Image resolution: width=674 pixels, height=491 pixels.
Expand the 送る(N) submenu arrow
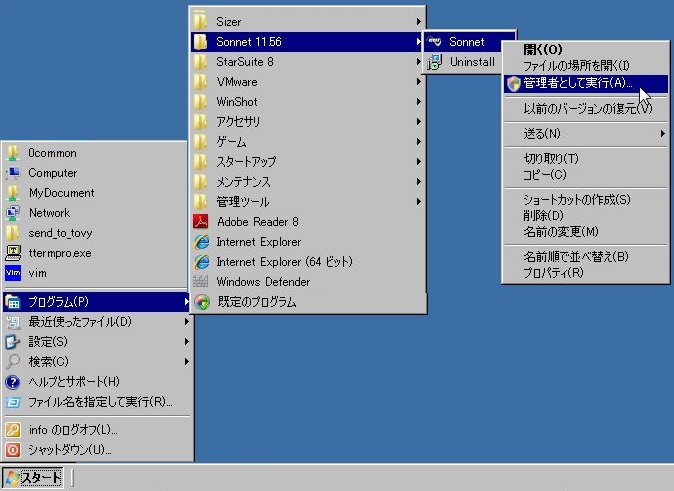(x=662, y=134)
